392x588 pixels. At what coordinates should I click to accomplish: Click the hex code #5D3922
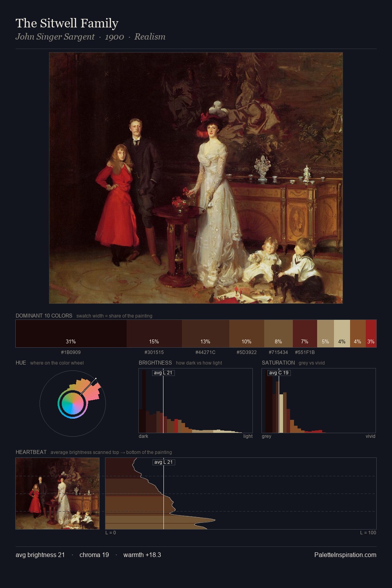[x=247, y=352]
